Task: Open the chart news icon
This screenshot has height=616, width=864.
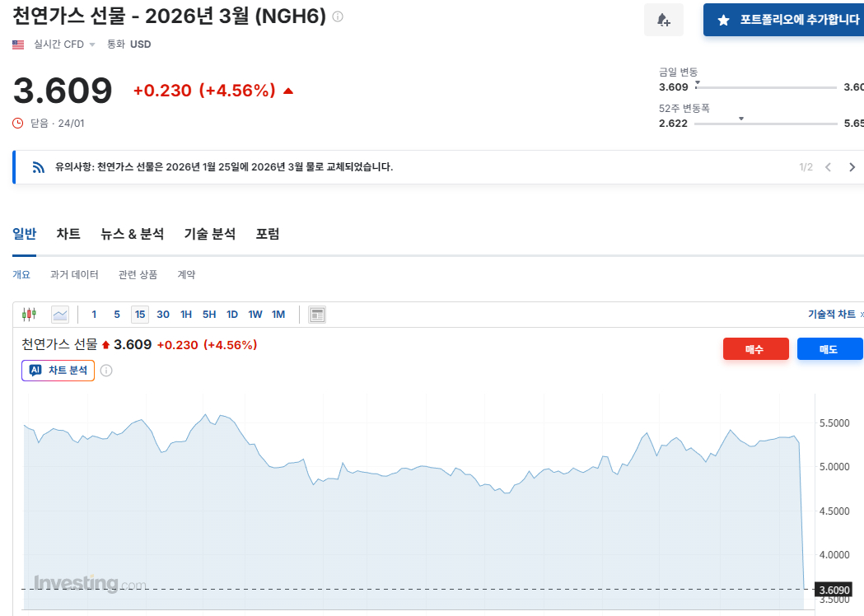Action: point(317,314)
